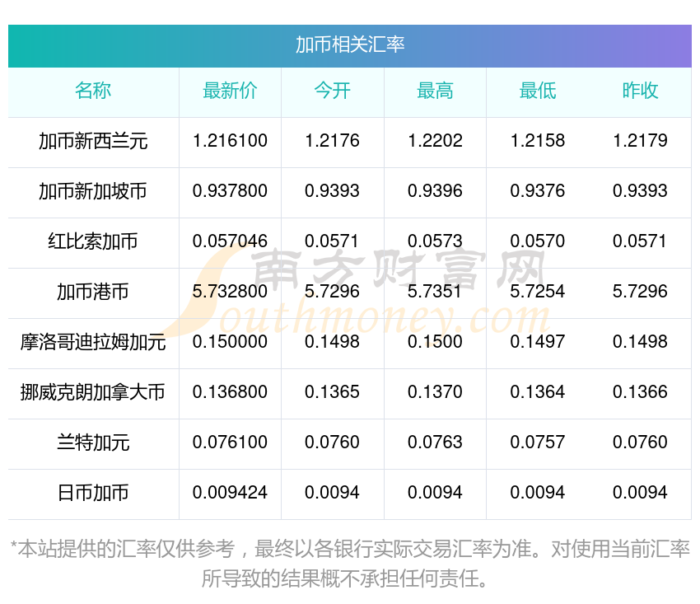Select the 今开 column header
This screenshot has height=604, width=700.
coord(332,91)
